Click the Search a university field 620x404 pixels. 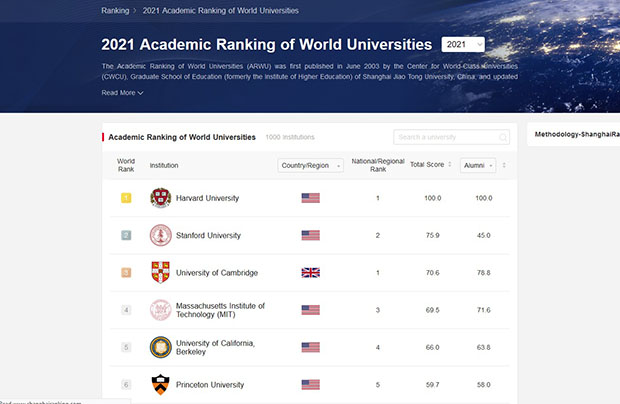[x=451, y=137]
